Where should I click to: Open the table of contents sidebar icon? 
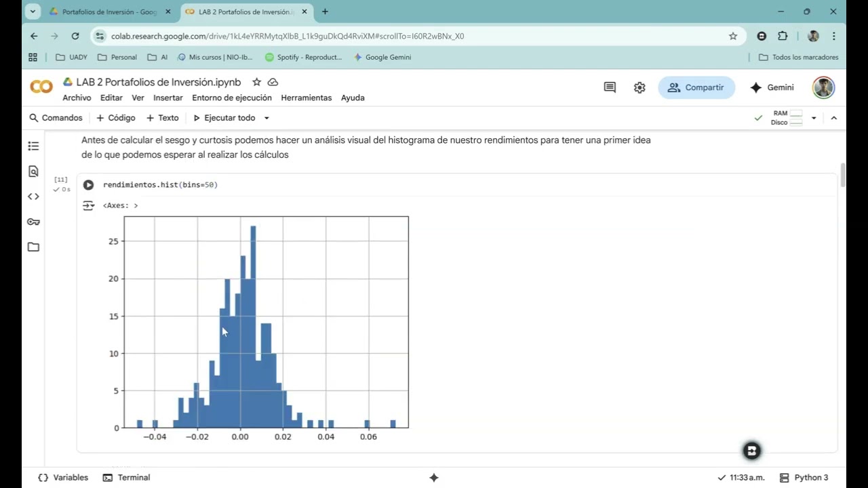tap(33, 146)
